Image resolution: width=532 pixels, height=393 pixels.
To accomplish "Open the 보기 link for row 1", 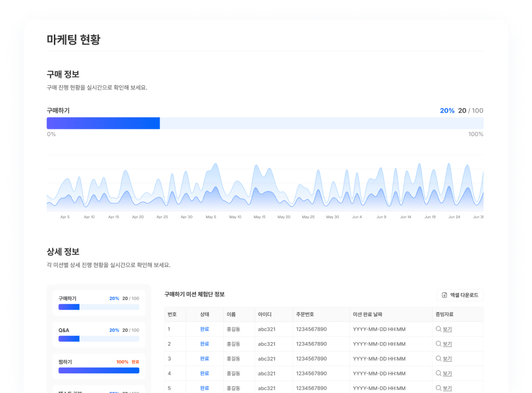I will pyautogui.click(x=447, y=329).
